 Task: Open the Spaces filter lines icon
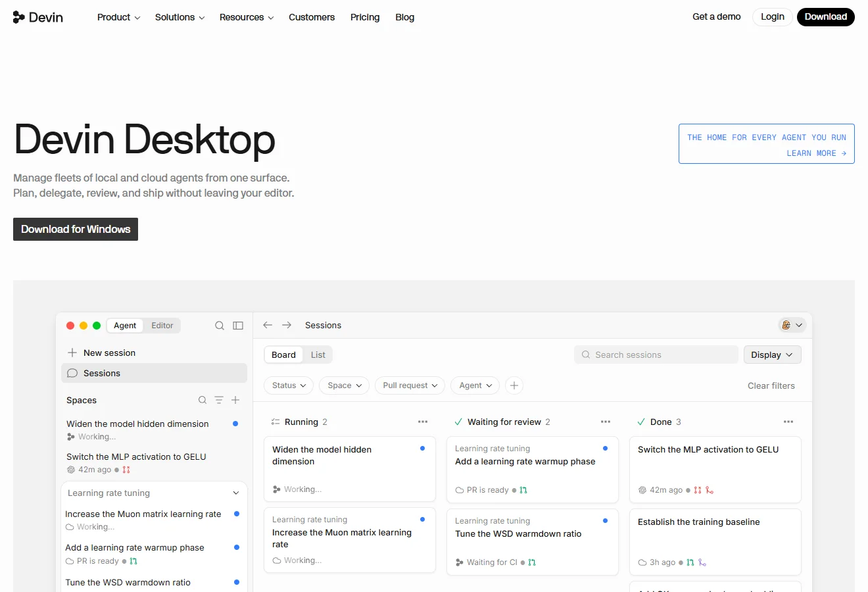[x=219, y=400]
